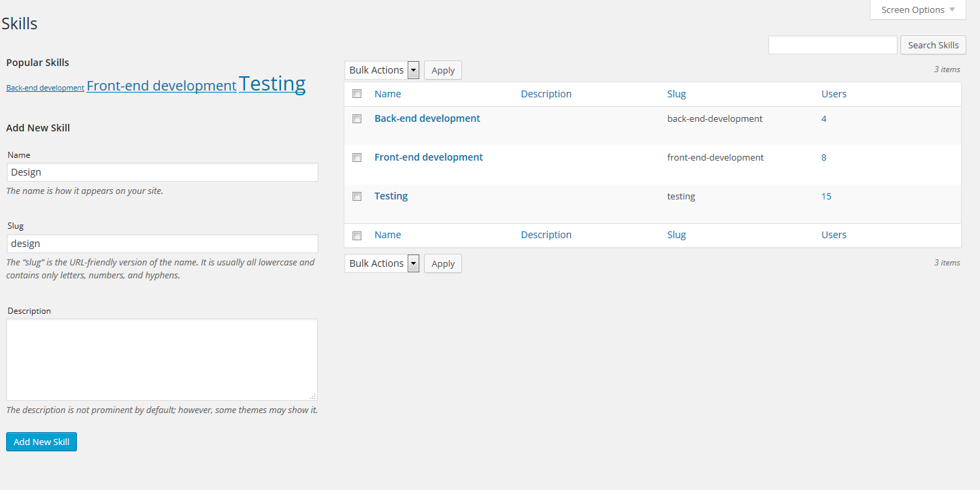The width and height of the screenshot is (980, 490).
Task: Click the Testing tag in Popular Skills
Action: click(x=272, y=84)
